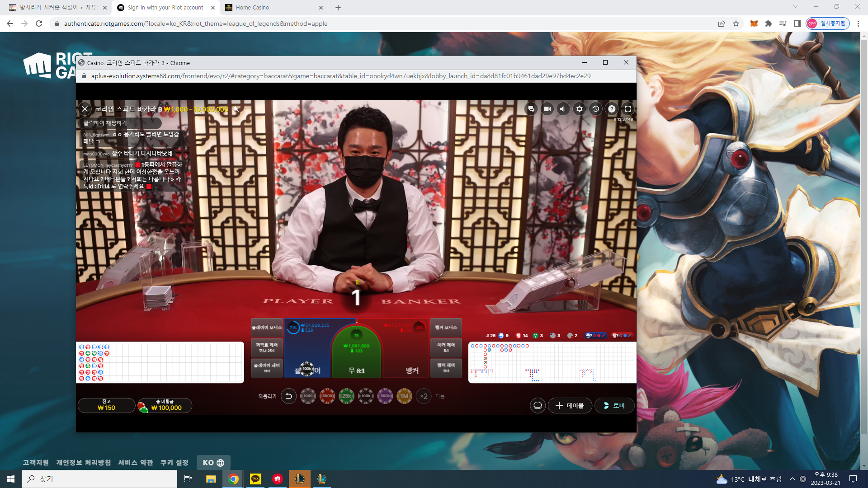Mute the table sound with speaker icon
Screen dimensions: 868x488
[563, 109]
